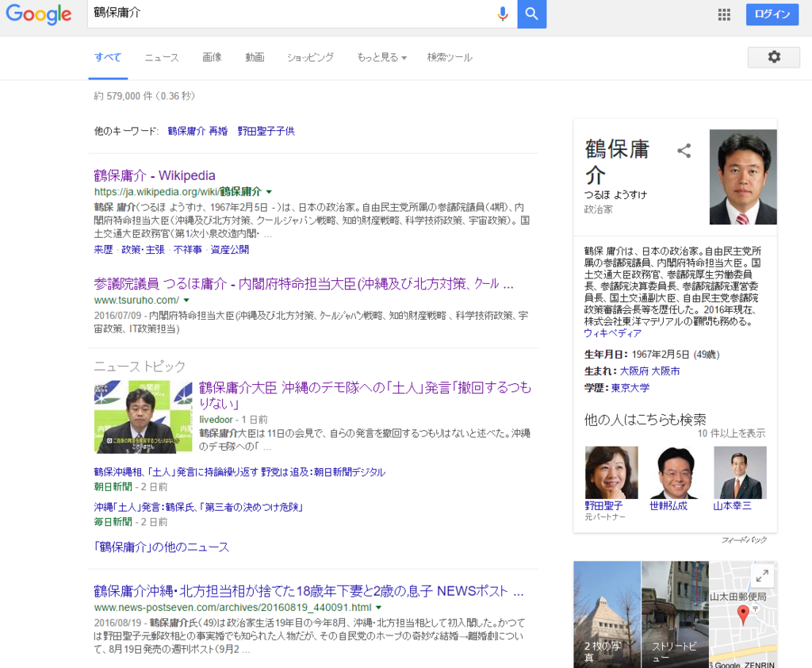Expand the Wikipedia result URL dropdown arrow

coord(269,192)
